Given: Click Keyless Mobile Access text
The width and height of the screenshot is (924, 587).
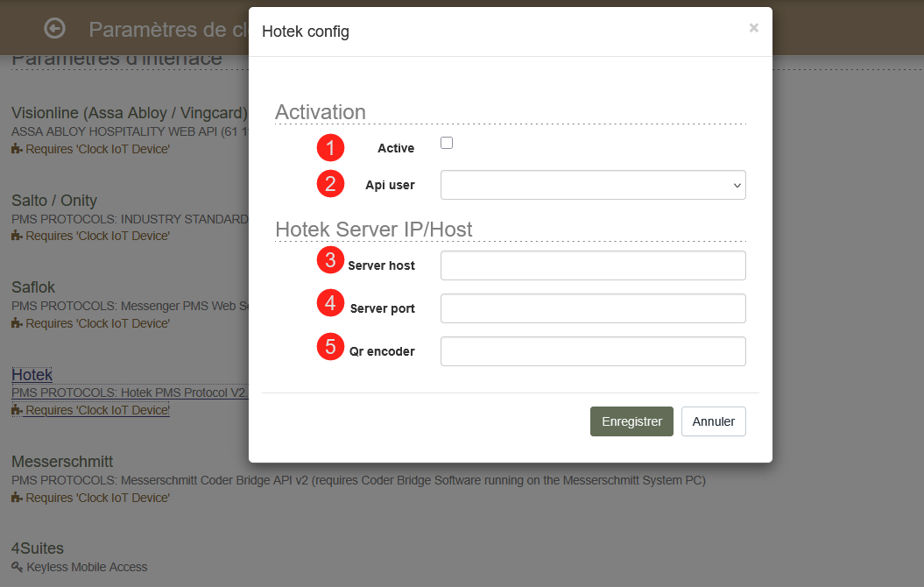Looking at the screenshot, I should pyautogui.click(x=87, y=567).
